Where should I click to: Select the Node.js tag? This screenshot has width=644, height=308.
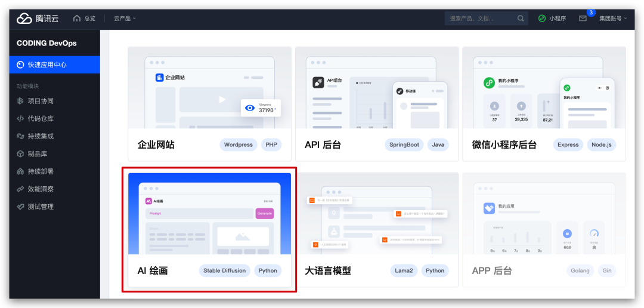coord(601,144)
